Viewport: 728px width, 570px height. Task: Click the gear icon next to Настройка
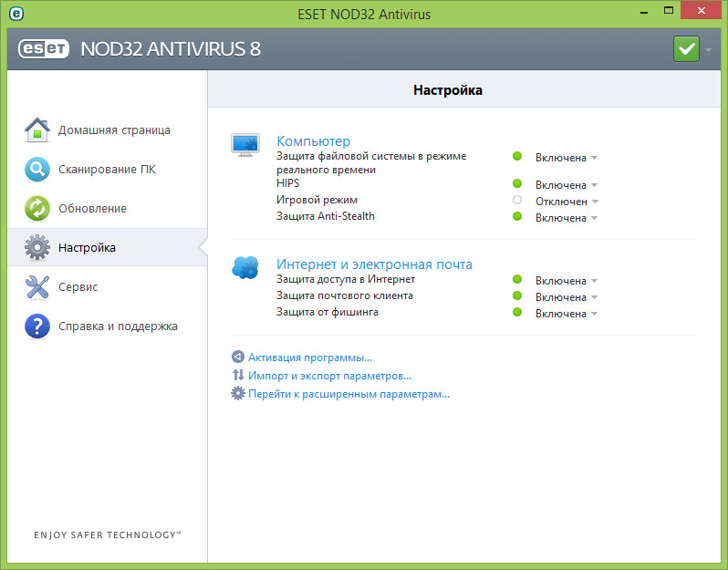click(x=37, y=247)
